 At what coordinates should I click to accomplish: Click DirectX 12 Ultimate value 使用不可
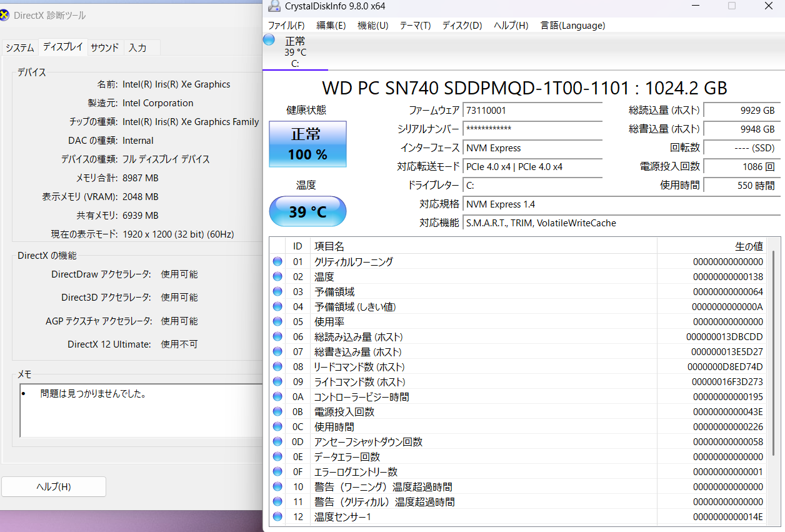[179, 344]
